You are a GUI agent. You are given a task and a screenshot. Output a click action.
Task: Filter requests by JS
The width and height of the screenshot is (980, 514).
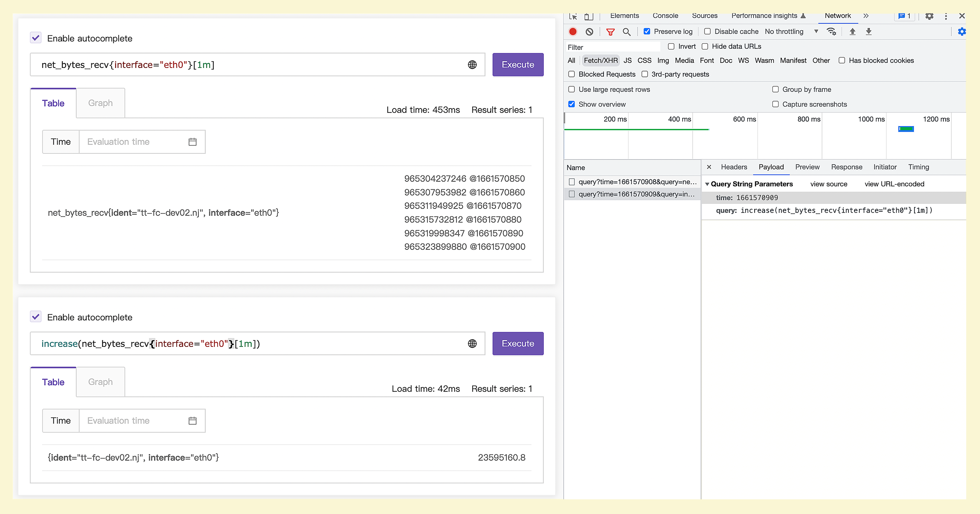pyautogui.click(x=627, y=60)
